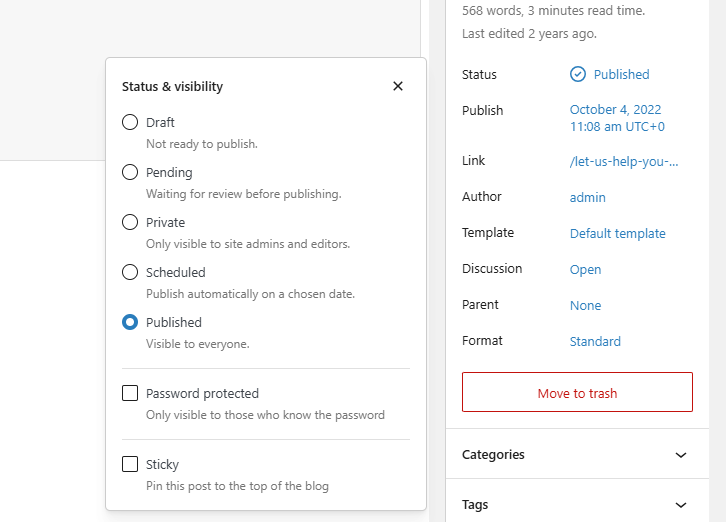
Task: Open the Published status link
Action: 621,74
